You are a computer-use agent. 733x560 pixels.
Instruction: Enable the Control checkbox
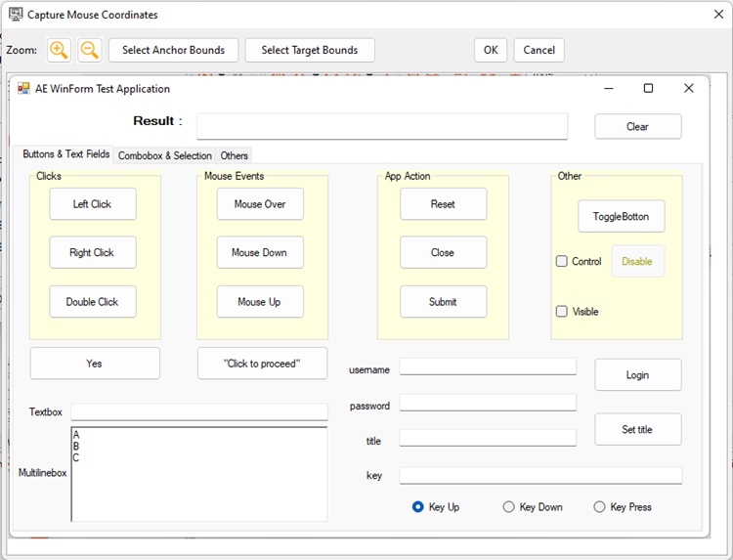coord(562,261)
